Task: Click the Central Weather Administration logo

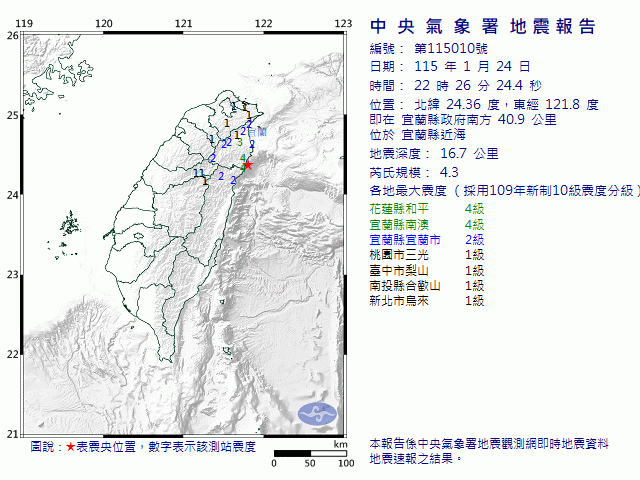Action: click(x=319, y=412)
